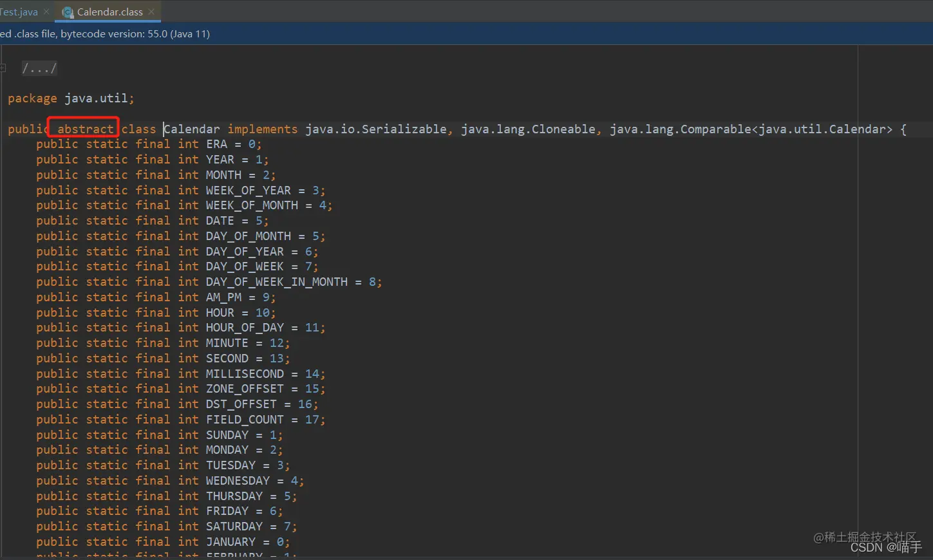Click the WEDNESDAY constant

pos(238,481)
